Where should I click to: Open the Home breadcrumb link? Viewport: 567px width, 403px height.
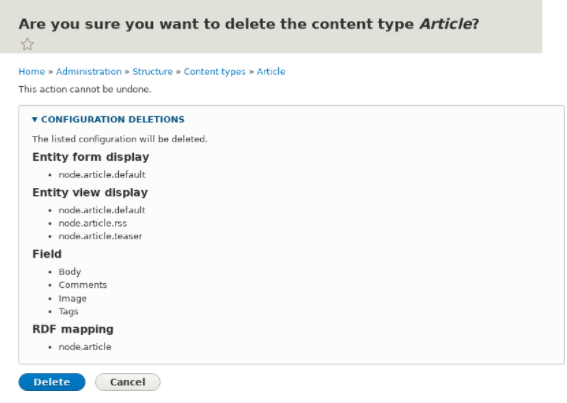coord(32,72)
